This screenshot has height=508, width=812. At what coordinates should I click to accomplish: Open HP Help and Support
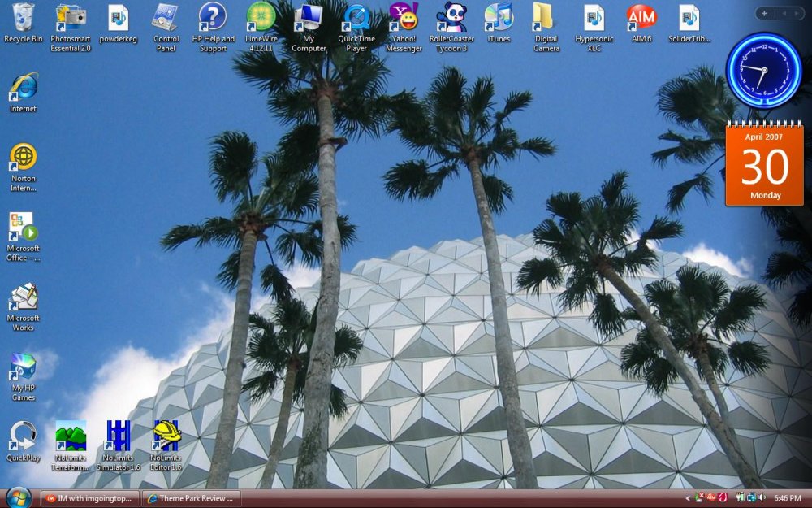coord(213,18)
